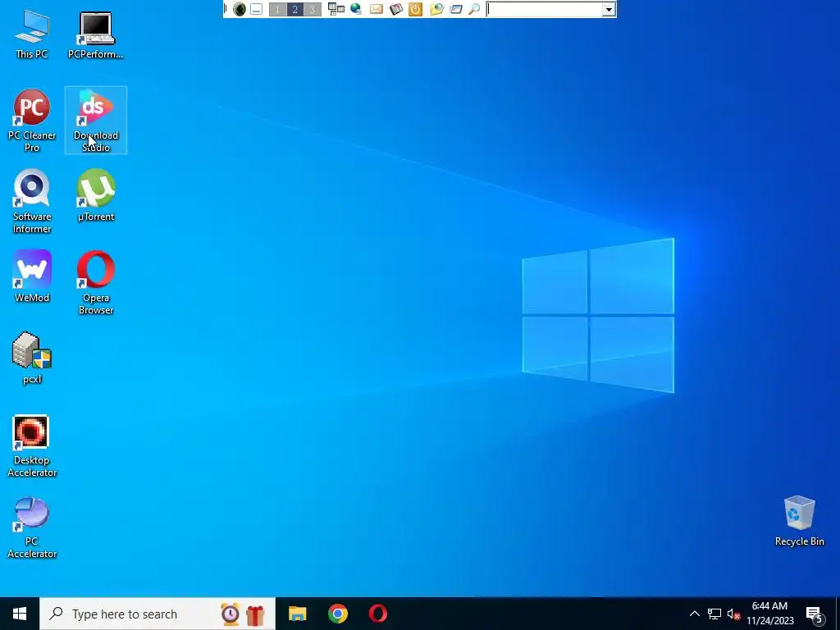Switch to virtual desktop 2 in toolbar
The image size is (840, 630).
pyautogui.click(x=294, y=9)
